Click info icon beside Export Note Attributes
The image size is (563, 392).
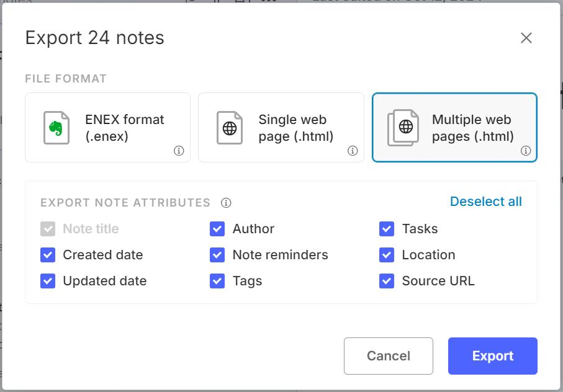(227, 203)
